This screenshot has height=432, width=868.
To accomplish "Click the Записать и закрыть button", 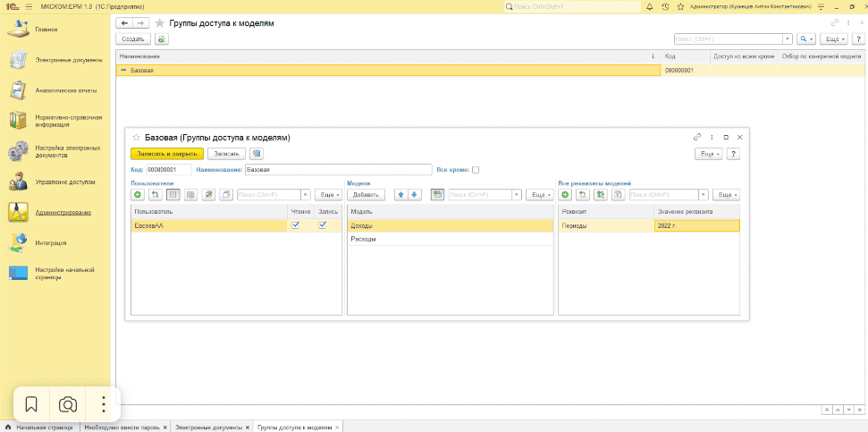I will tap(166, 153).
